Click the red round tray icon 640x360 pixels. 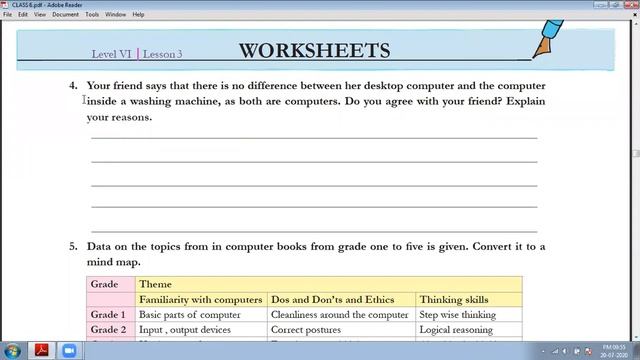pos(588,351)
